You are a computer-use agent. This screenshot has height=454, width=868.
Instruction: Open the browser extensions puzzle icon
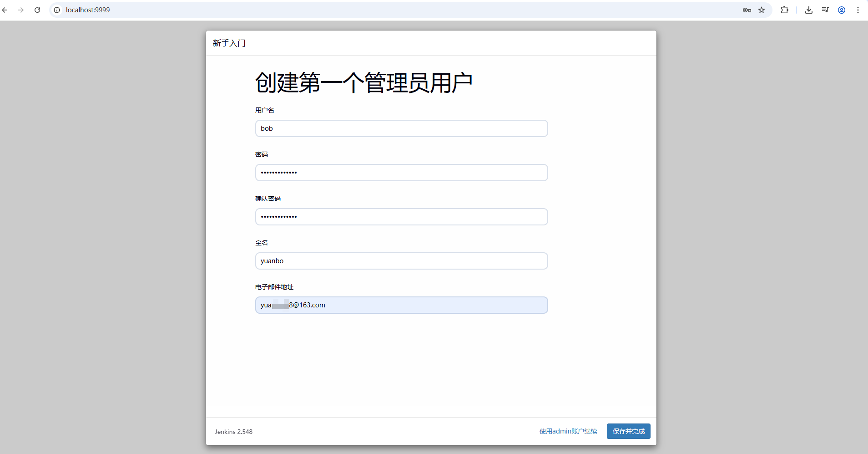[x=784, y=10]
